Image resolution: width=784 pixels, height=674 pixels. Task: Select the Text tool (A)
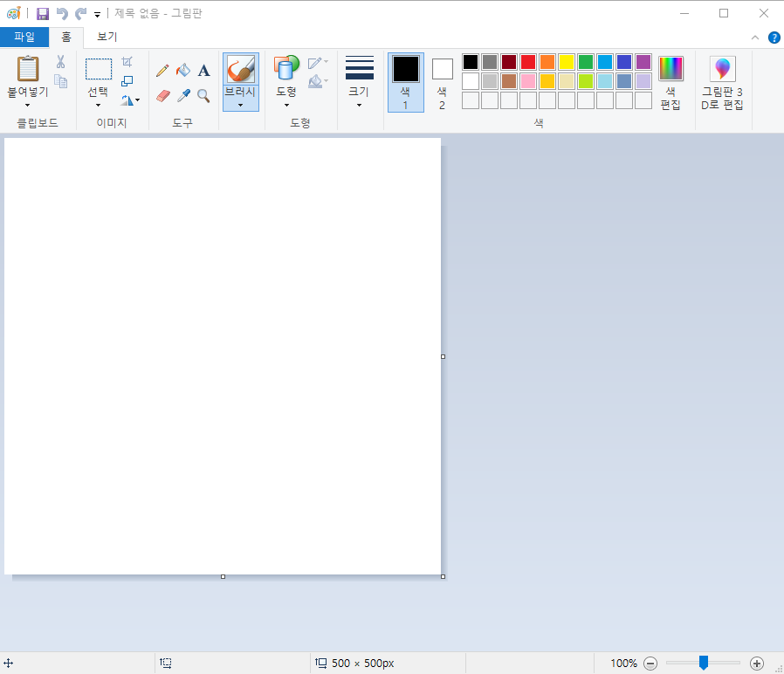click(203, 71)
